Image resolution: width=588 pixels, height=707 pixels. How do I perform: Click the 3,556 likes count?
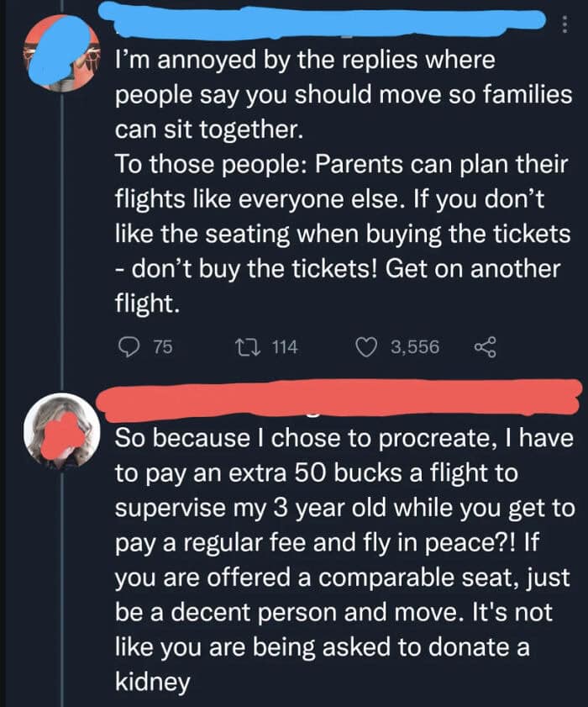pos(414,346)
